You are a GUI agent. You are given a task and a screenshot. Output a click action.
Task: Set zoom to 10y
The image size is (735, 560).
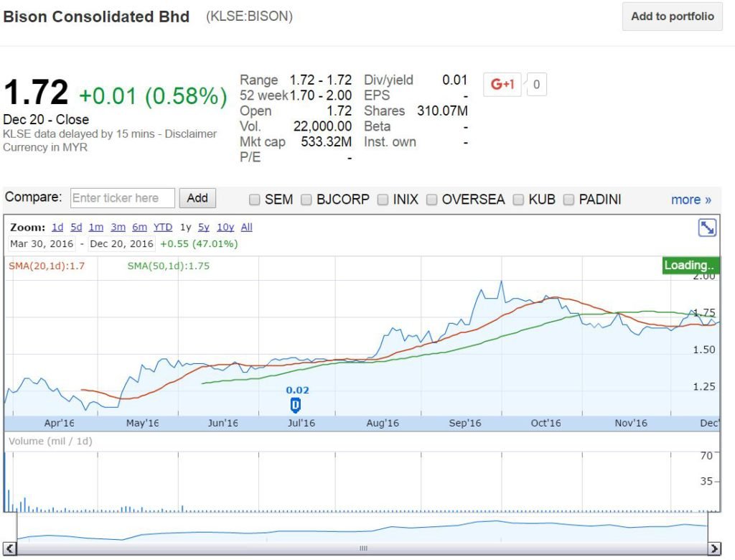coord(225,227)
